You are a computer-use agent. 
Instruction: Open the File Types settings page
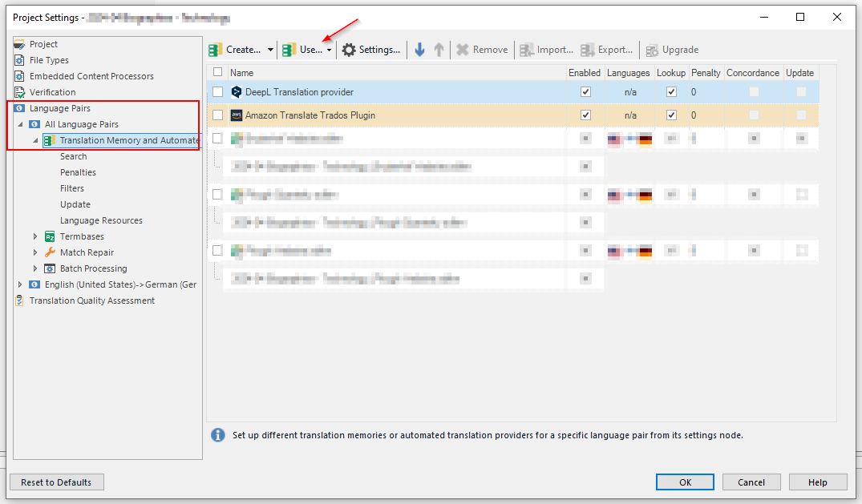[49, 60]
